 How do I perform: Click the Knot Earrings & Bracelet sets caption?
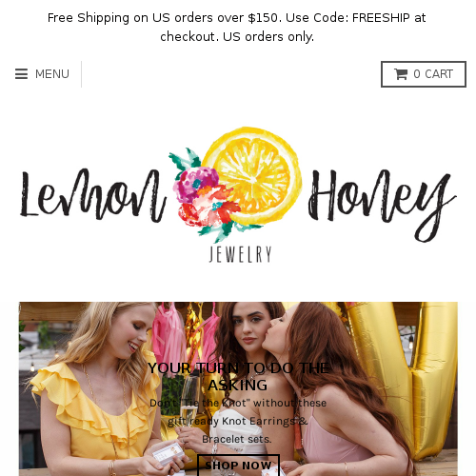(x=238, y=421)
